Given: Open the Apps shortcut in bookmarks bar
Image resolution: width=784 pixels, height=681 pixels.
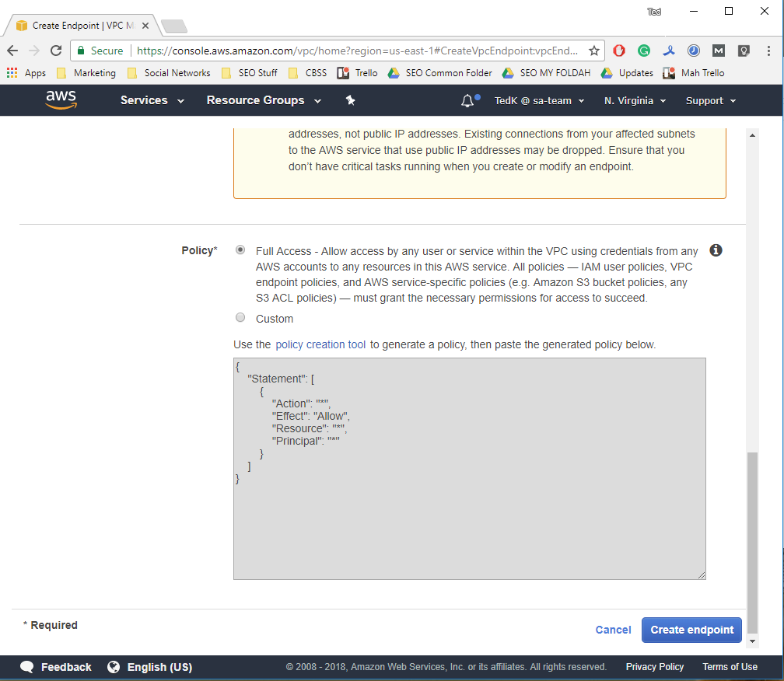Looking at the screenshot, I should 26,73.
